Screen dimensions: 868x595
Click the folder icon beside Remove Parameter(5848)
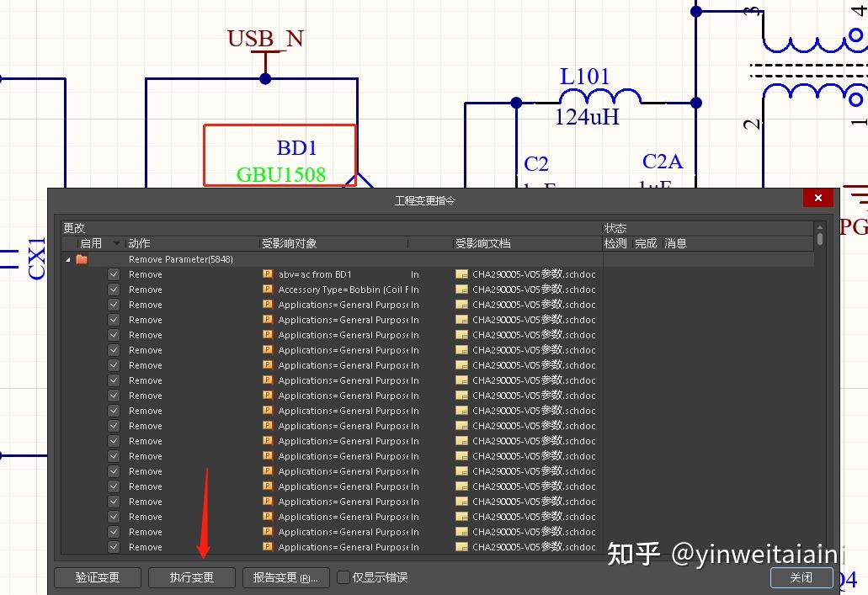click(x=82, y=259)
